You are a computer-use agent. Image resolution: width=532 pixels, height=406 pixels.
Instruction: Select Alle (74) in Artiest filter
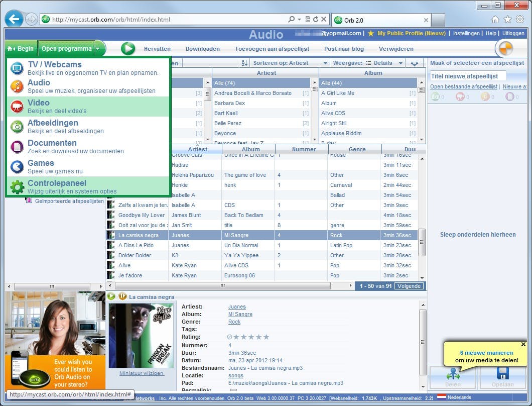(261, 83)
